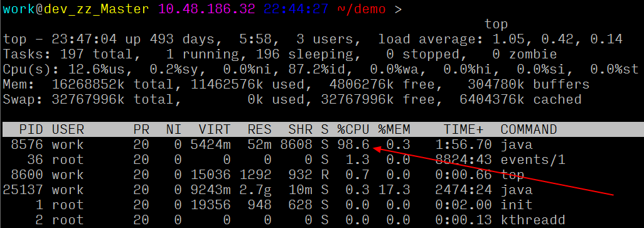644x228 pixels.
Task: Click the 98.6 CPU value
Action: [x=353, y=144]
